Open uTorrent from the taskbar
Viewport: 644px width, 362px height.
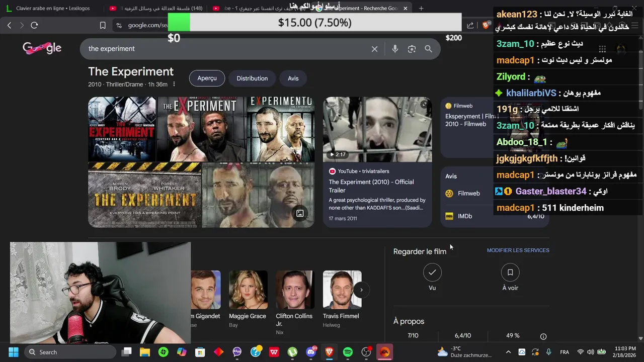[x=292, y=352]
